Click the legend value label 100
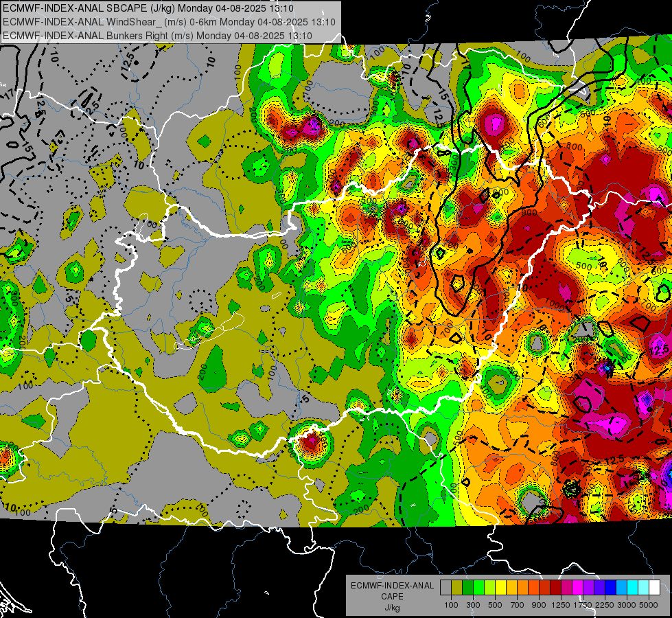 [x=451, y=605]
